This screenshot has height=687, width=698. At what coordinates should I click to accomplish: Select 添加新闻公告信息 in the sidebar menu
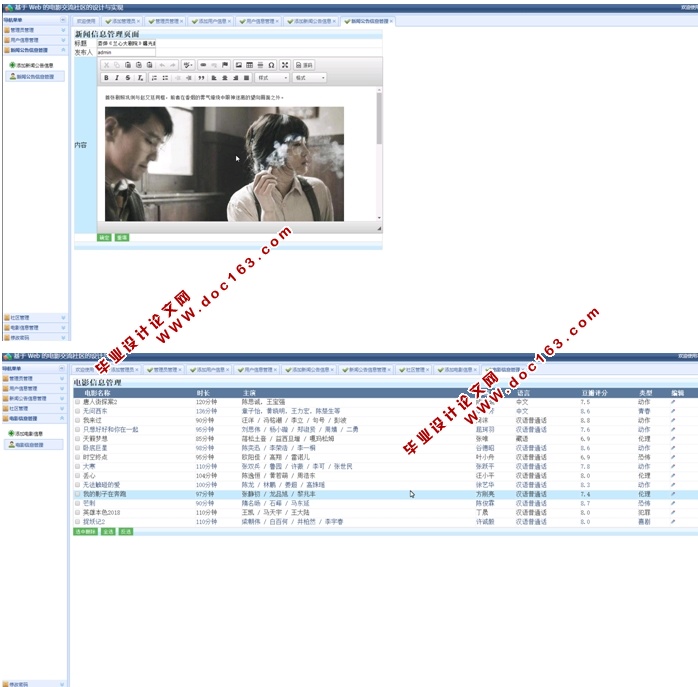pyautogui.click(x=32, y=65)
